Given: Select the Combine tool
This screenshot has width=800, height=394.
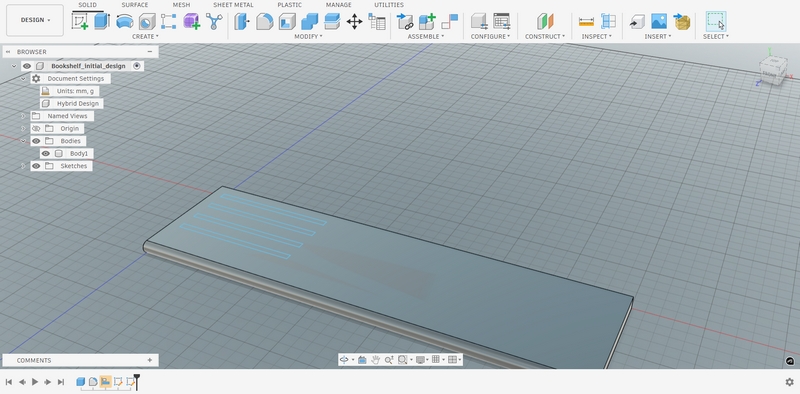Looking at the screenshot, I should pyautogui.click(x=309, y=21).
